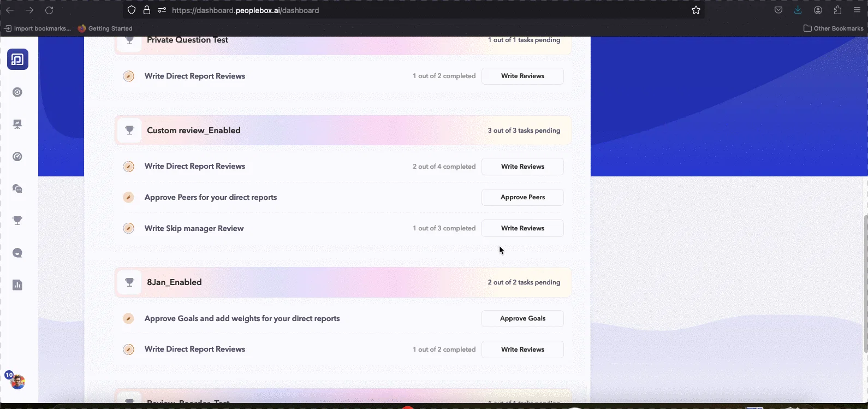868x409 pixels.
Task: Open the Peoplebox logo home icon
Action: click(17, 60)
